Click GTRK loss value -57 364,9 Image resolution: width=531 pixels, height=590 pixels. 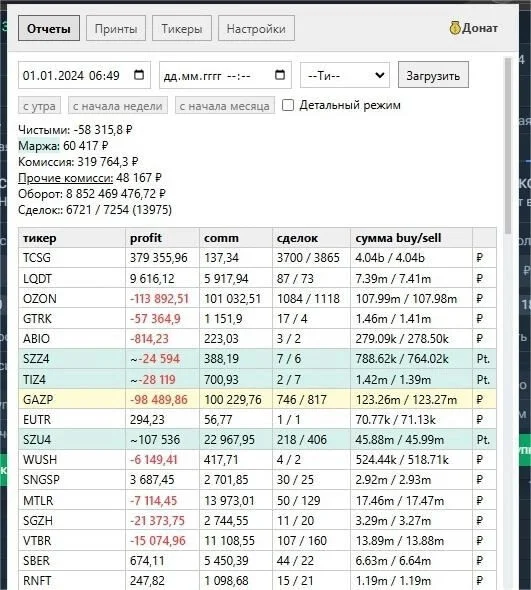[x=155, y=319]
